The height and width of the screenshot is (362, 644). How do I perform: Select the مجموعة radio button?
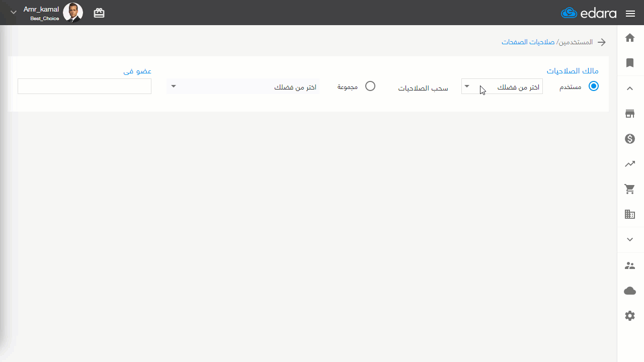(x=370, y=86)
